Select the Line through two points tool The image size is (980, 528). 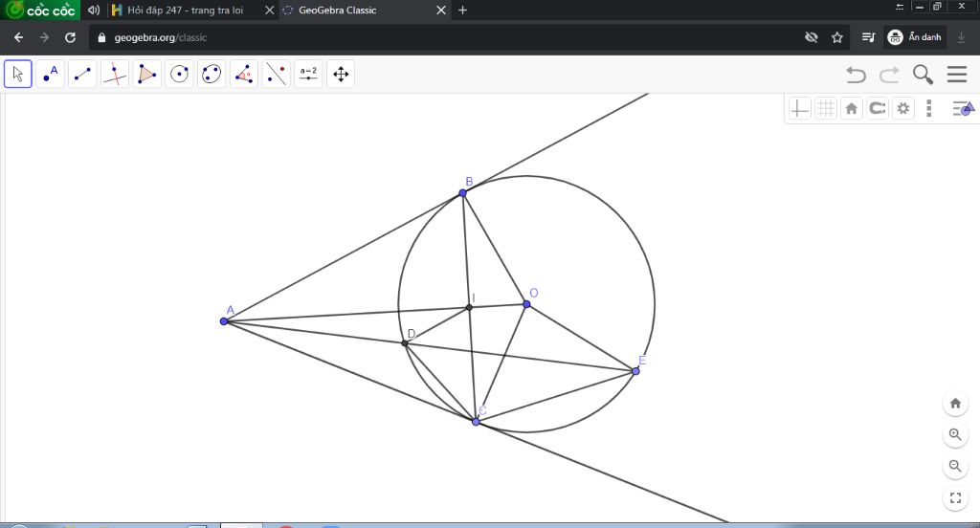(x=82, y=75)
